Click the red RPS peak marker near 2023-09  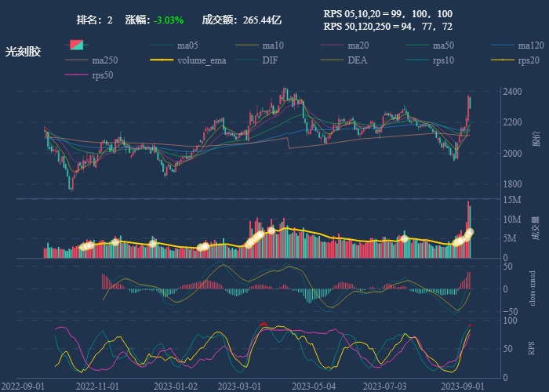coord(471,325)
